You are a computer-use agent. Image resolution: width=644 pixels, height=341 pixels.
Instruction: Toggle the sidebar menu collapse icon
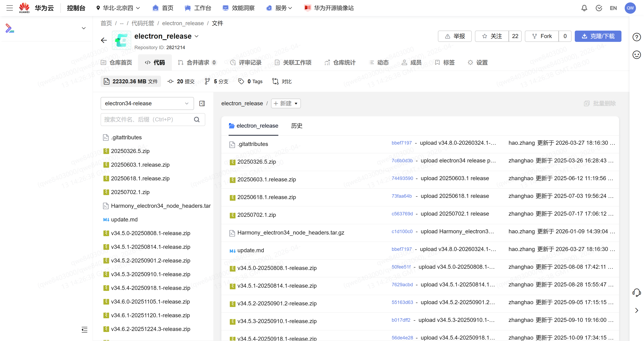tap(85, 330)
